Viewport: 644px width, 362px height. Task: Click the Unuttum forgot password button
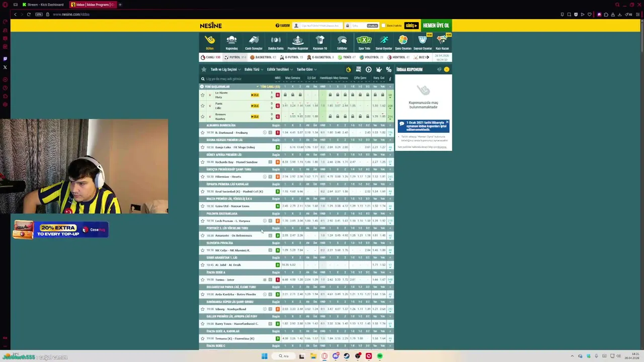pos(372,26)
